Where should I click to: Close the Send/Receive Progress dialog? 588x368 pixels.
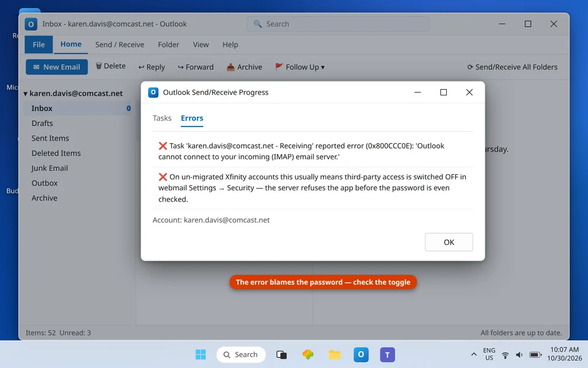[469, 93]
